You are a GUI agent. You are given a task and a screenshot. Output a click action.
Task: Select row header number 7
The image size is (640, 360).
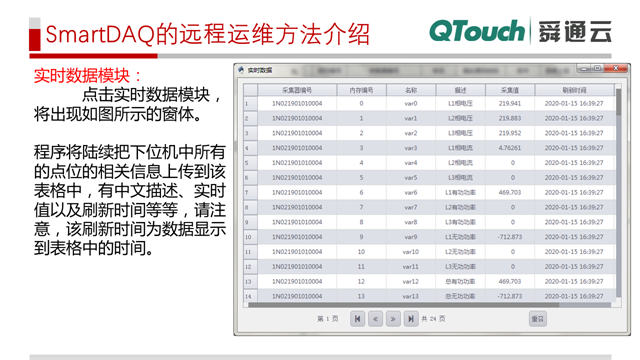250,193
